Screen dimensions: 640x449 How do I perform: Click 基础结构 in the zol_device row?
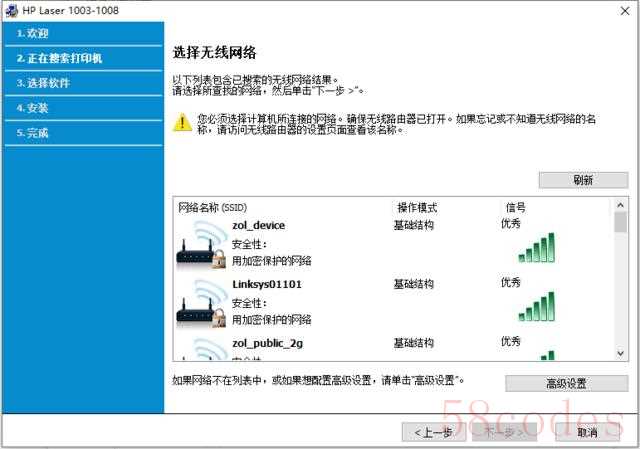coord(413,225)
